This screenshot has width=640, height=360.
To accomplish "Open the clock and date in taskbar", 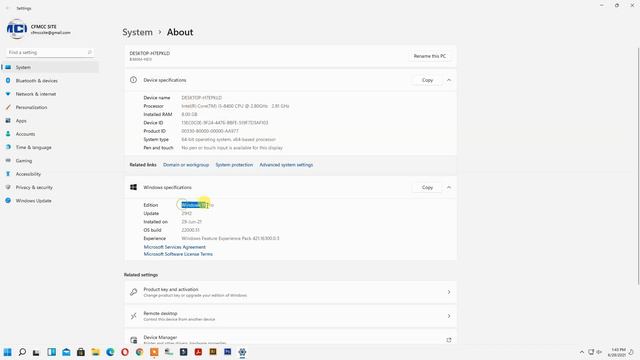I will (617, 352).
